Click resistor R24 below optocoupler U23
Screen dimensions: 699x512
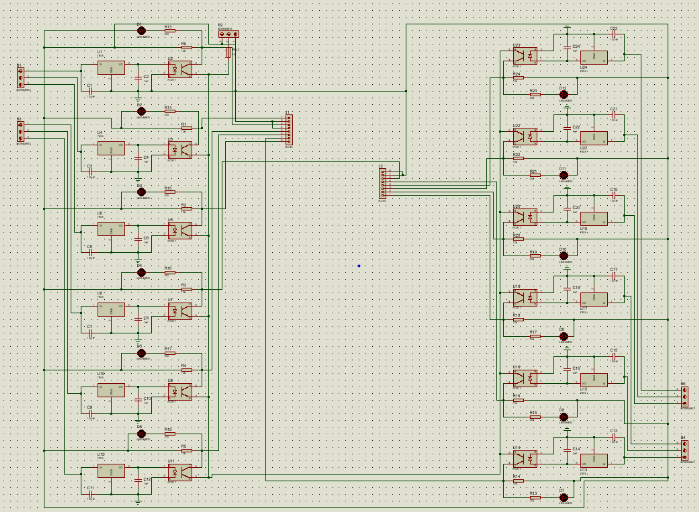click(518, 78)
